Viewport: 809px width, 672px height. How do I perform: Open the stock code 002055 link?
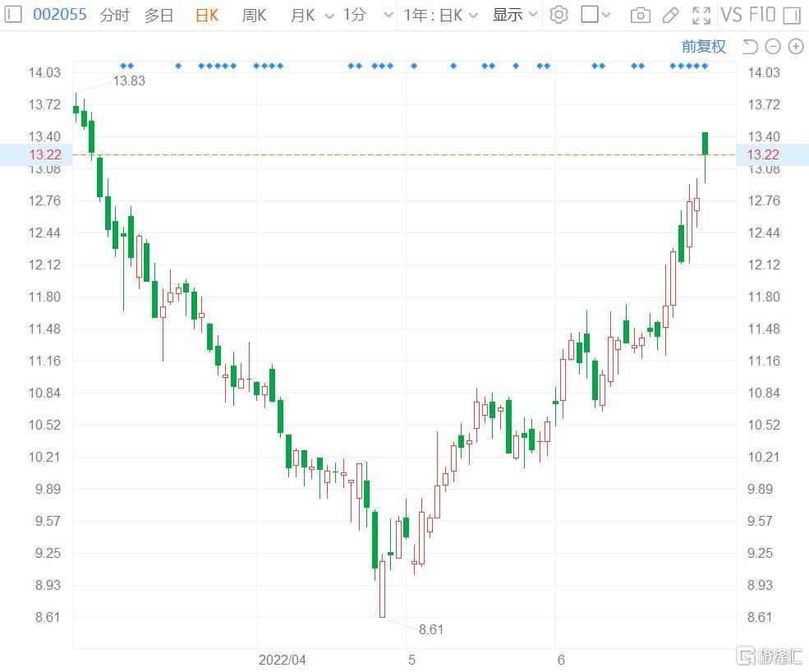60,15
